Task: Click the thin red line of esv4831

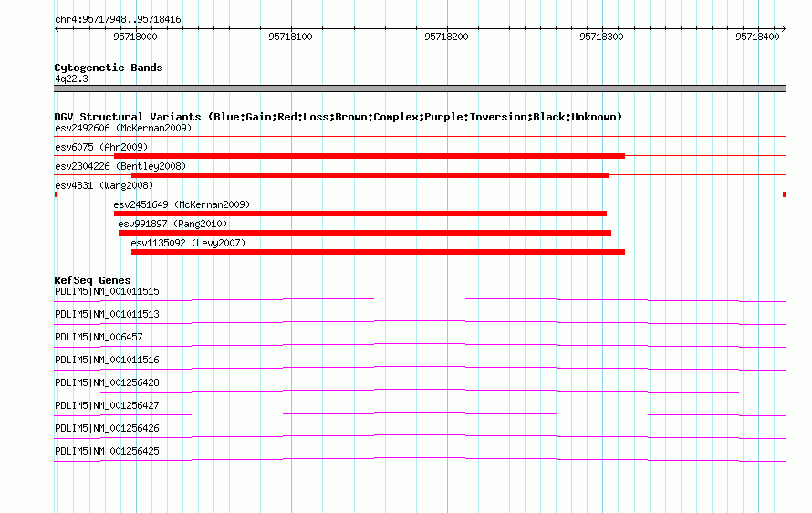Action: pos(420,194)
